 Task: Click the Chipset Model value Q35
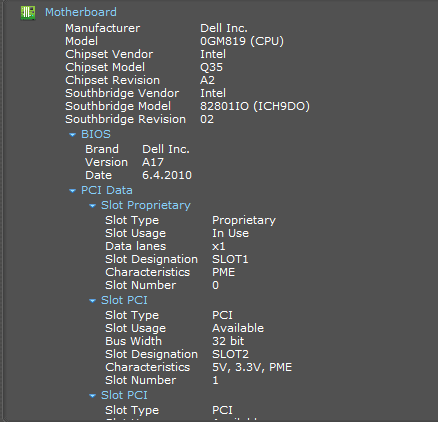click(x=211, y=67)
